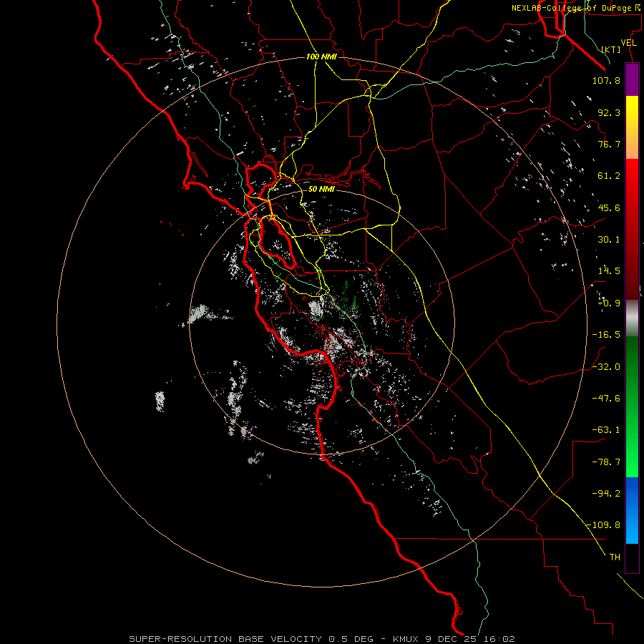Select the -47.6 velocity scale value

[x=606, y=399]
